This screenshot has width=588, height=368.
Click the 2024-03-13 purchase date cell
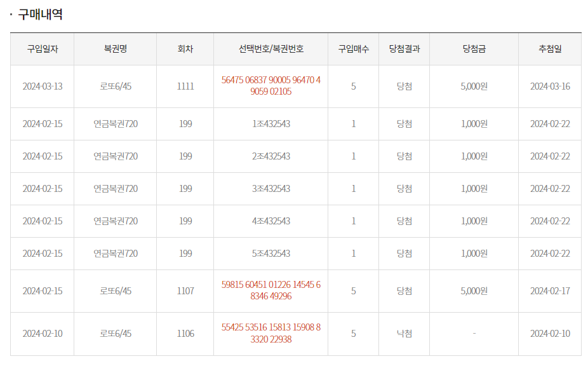coord(43,86)
